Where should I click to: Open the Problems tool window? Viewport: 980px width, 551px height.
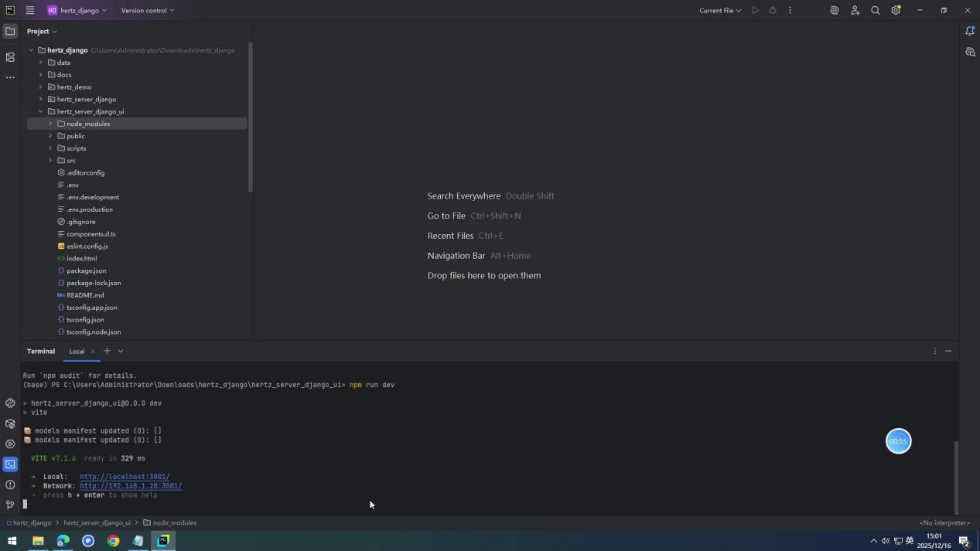10,485
